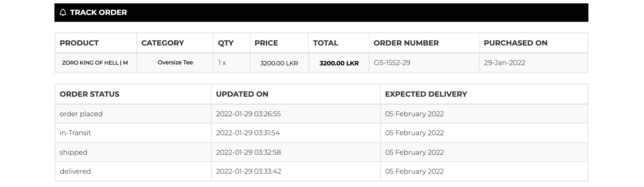The image size is (644, 187).
Task: Click the quantity 1 x cell
Action: [222, 63]
